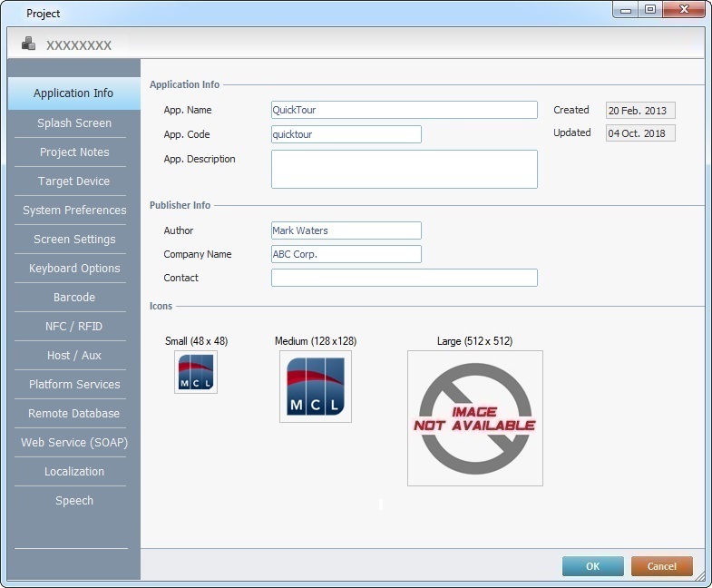The height and width of the screenshot is (588, 712).
Task: Select the Barcode tab
Action: pyautogui.click(x=74, y=298)
